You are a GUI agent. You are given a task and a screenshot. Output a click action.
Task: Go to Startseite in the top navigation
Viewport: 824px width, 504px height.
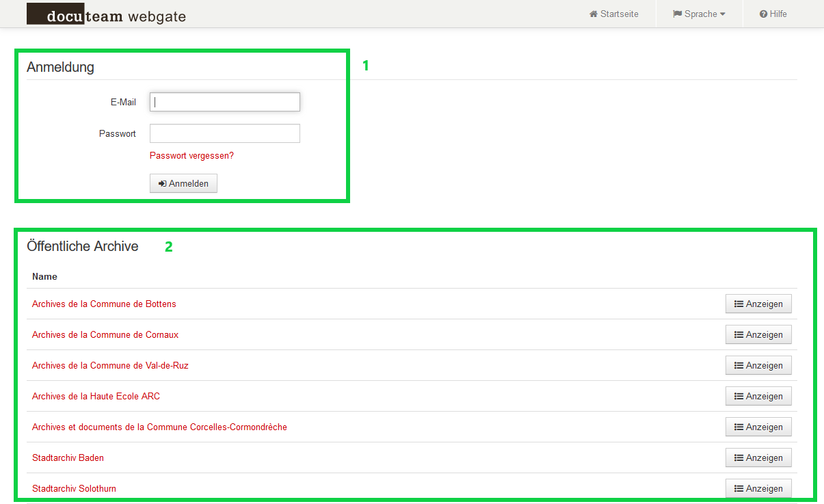click(619, 14)
